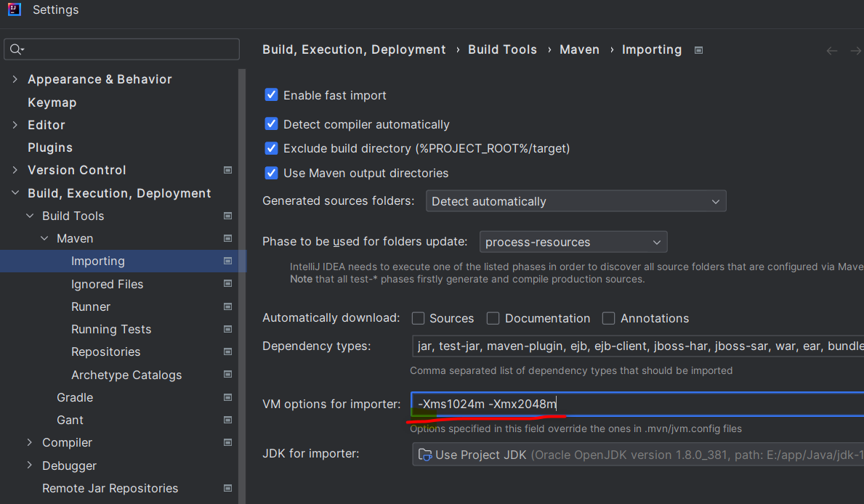The width and height of the screenshot is (864, 504).
Task: Click the search magnifier icon in settings
Action: 16,49
